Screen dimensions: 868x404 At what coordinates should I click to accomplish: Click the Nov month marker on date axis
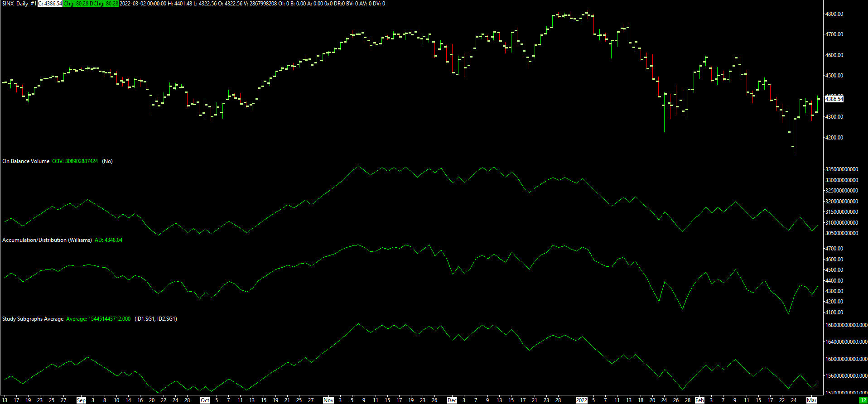coord(328,400)
